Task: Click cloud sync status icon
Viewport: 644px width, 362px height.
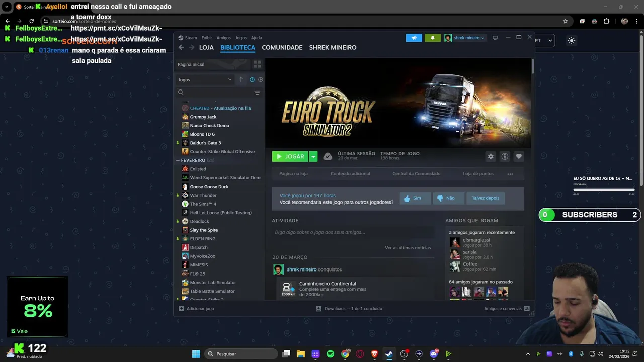Action: coord(328,156)
